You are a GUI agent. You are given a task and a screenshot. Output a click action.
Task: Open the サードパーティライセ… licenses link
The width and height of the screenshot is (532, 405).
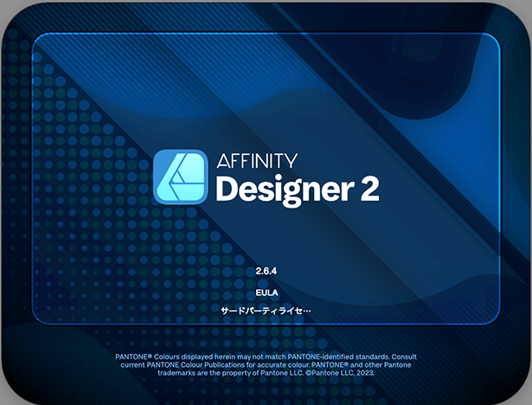click(266, 311)
